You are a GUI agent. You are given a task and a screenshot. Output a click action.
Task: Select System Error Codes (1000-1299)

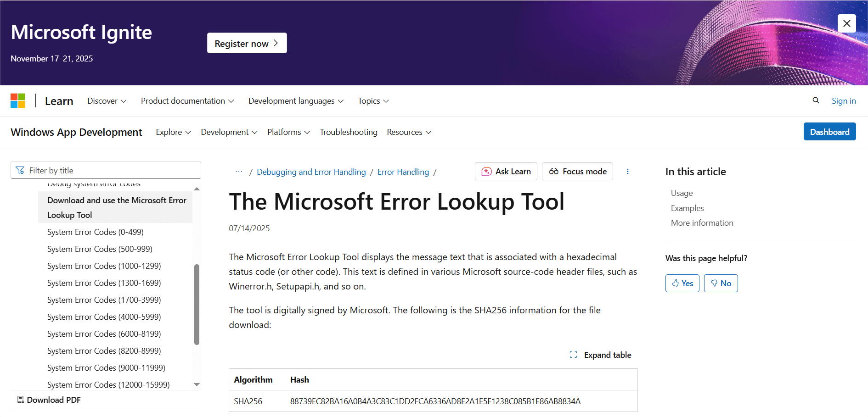coord(104,266)
